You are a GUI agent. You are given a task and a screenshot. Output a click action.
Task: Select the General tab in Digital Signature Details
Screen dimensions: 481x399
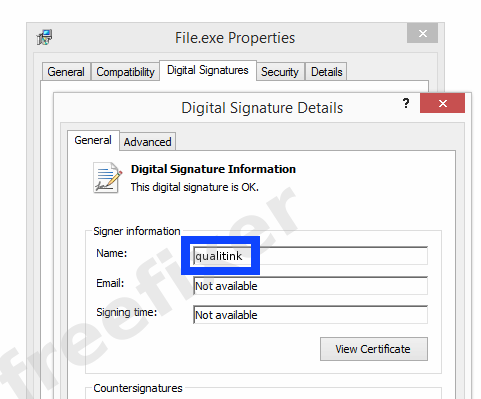click(93, 140)
